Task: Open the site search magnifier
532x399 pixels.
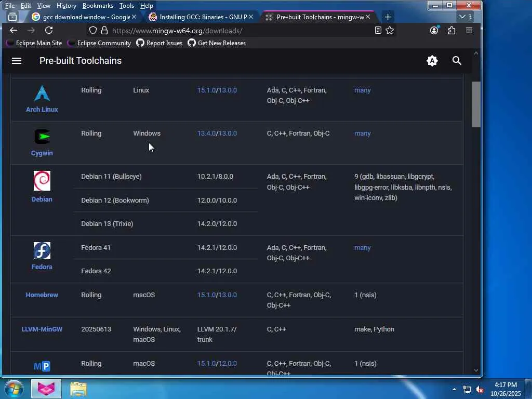Action: (x=457, y=61)
